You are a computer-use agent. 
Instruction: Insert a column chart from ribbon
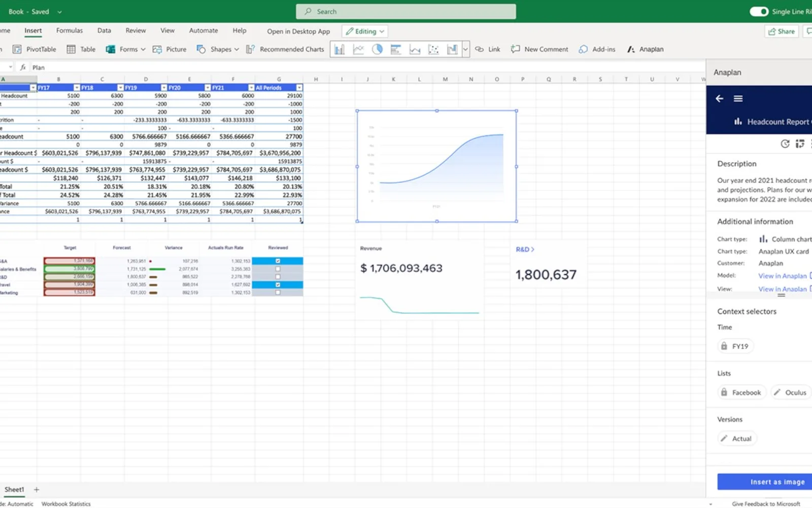pyautogui.click(x=340, y=49)
